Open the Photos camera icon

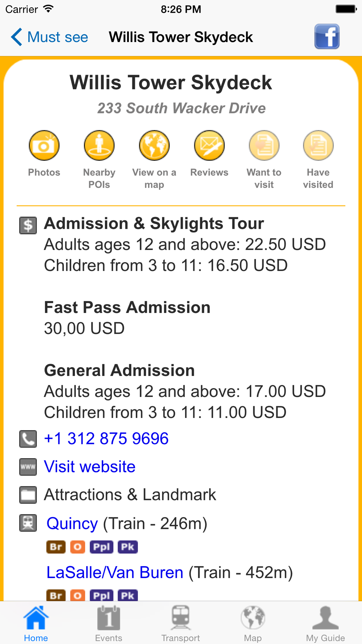44,146
